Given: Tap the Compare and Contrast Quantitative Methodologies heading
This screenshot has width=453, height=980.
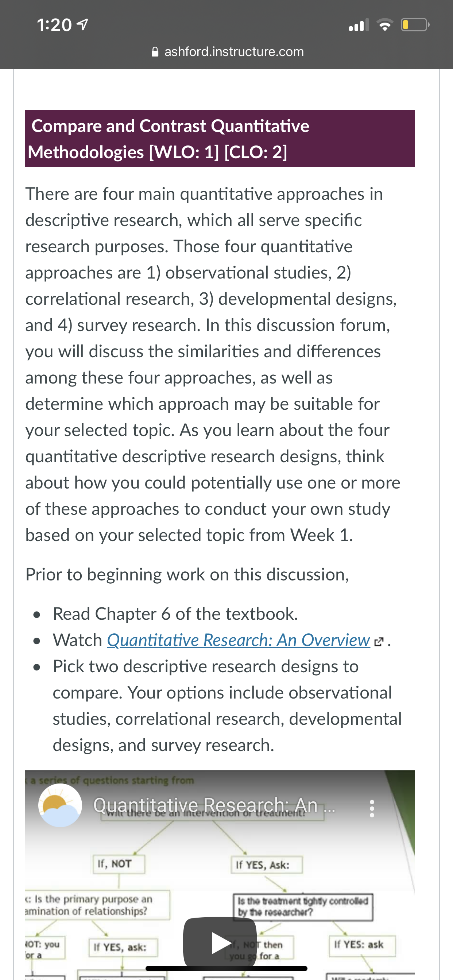Looking at the screenshot, I should [220, 139].
